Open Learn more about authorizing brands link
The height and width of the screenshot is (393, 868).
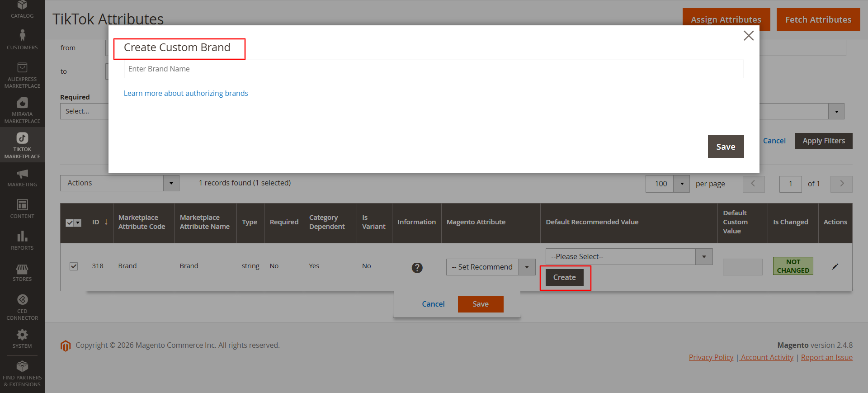click(186, 93)
